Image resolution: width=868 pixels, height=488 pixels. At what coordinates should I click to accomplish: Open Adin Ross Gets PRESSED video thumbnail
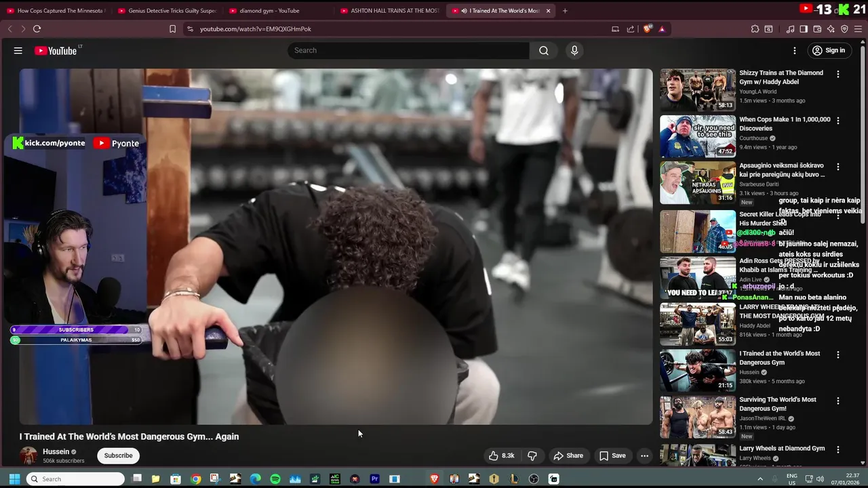click(x=698, y=277)
